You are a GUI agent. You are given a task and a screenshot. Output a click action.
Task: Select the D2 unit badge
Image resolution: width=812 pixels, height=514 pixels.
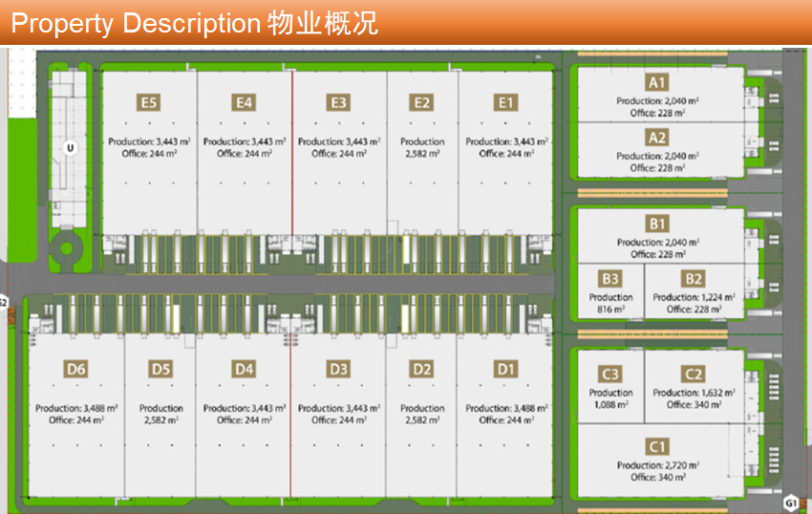421,370
